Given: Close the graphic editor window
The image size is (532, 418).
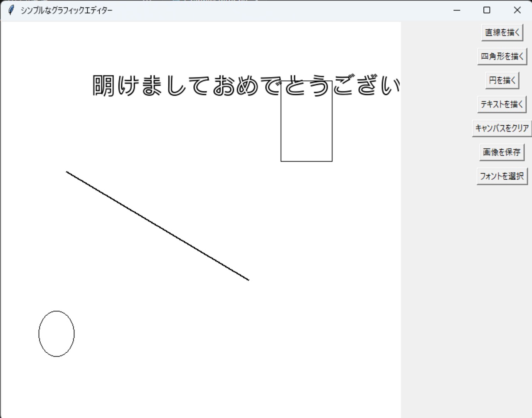Looking at the screenshot, I should [517, 10].
